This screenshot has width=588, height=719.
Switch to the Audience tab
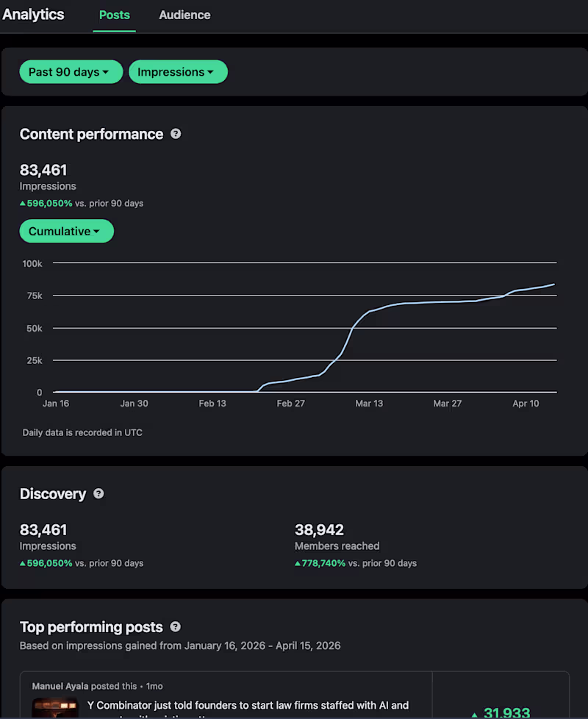pyautogui.click(x=184, y=15)
